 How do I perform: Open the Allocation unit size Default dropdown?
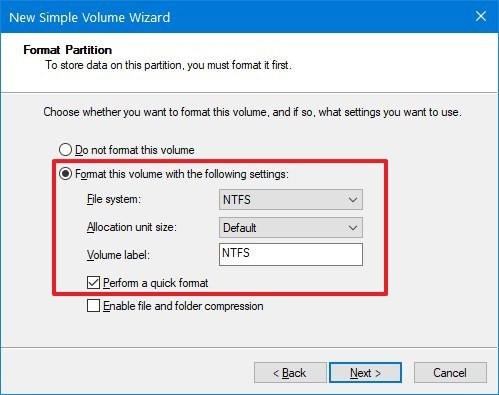click(291, 228)
